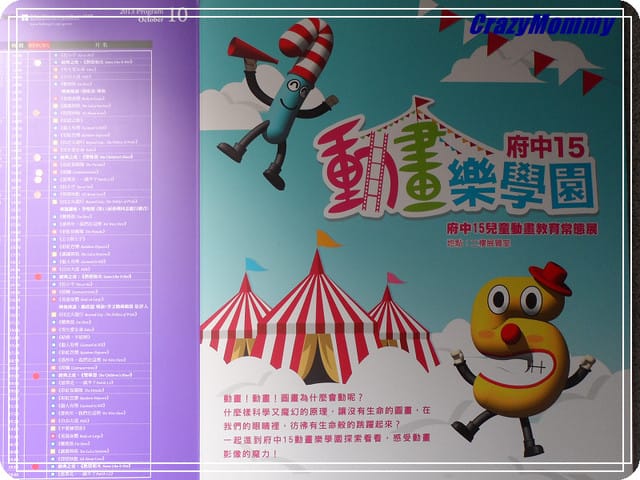The width and height of the screenshot is (640, 480).
Task: Click the subtitle 府中15兒童動畫教育常態展
Action: 522,229
